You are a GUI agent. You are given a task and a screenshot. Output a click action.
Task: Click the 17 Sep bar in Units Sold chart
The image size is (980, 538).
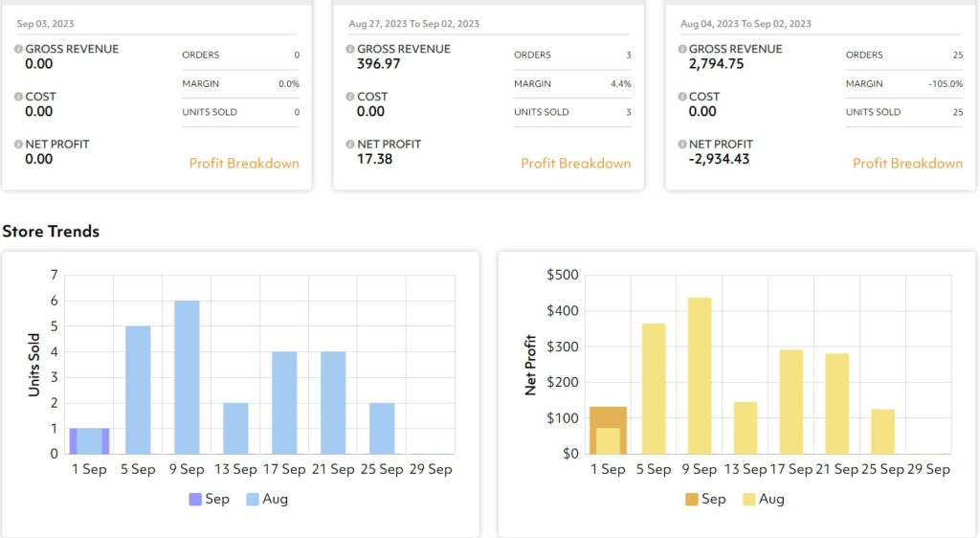tap(284, 403)
